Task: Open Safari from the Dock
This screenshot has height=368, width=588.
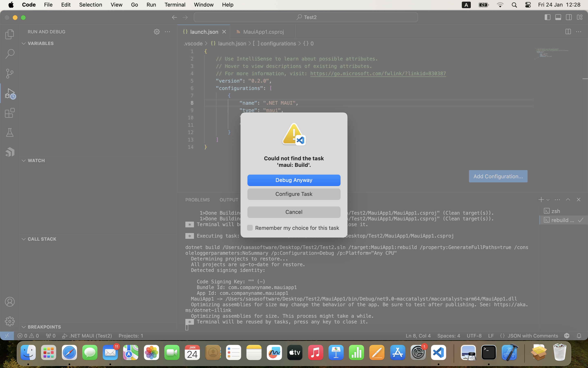Action: pos(69,353)
